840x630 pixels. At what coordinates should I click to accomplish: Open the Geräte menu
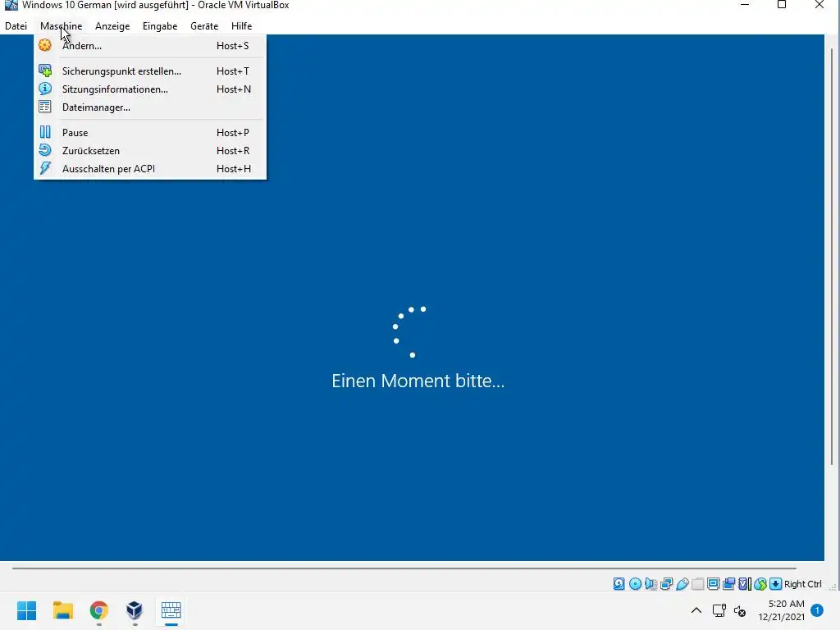click(204, 25)
